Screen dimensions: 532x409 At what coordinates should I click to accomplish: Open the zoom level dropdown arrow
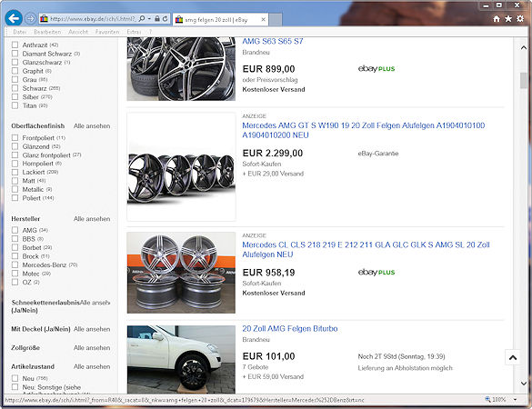(x=516, y=400)
